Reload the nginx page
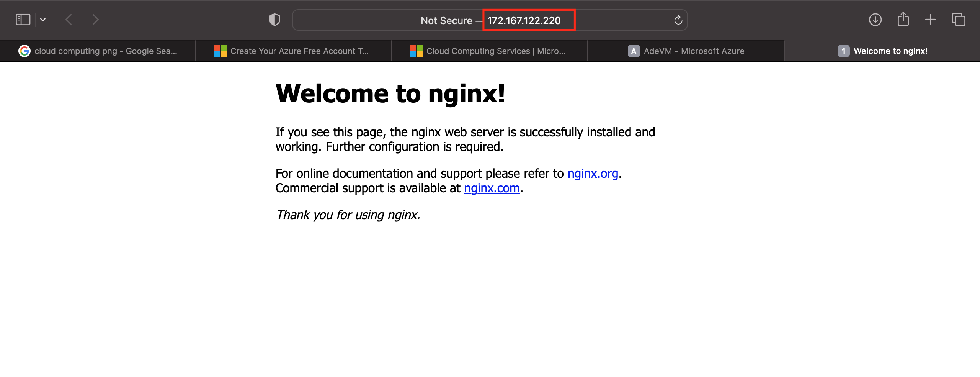Image resolution: width=980 pixels, height=377 pixels. click(x=678, y=20)
